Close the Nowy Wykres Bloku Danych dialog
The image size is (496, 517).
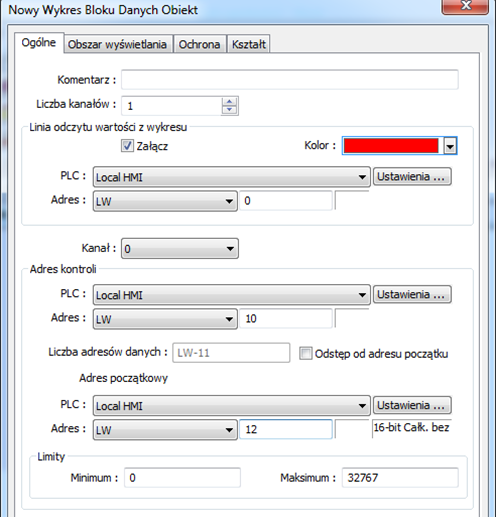[465, 6]
